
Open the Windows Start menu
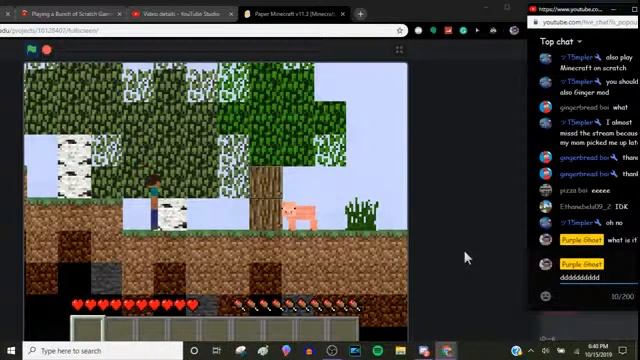point(11,351)
